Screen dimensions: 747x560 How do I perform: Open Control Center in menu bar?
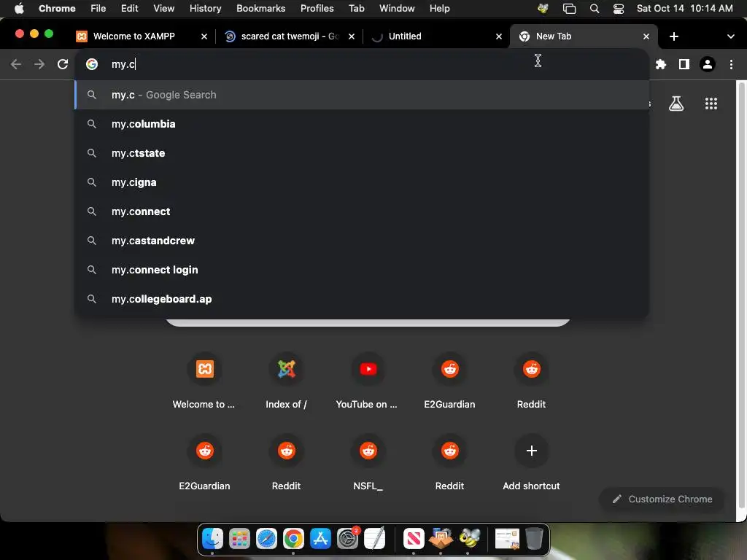pos(619,9)
